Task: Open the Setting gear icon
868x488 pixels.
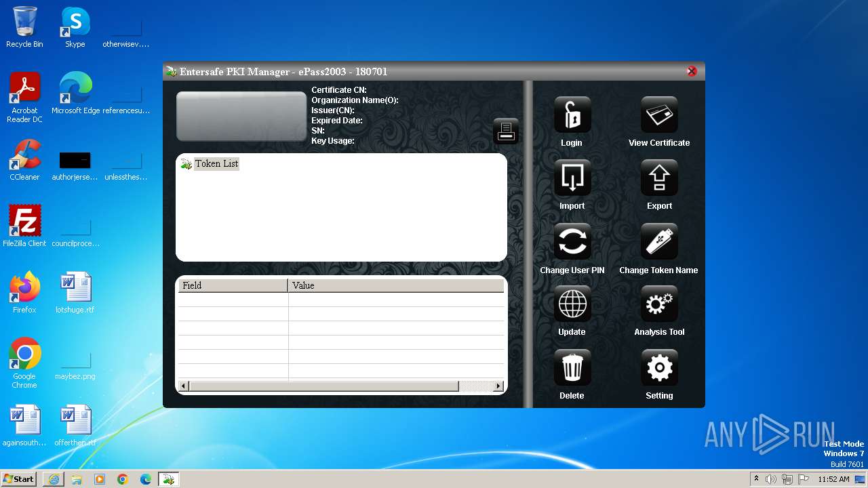Action: coord(659,368)
